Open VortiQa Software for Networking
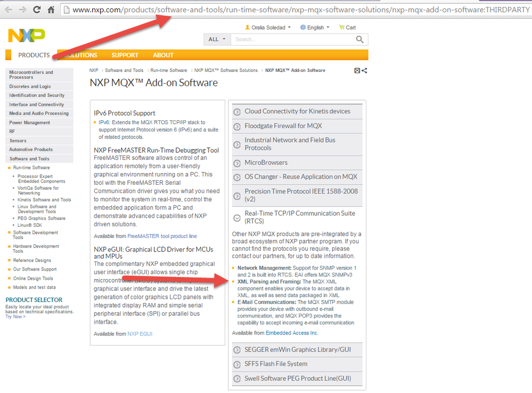 (38, 191)
